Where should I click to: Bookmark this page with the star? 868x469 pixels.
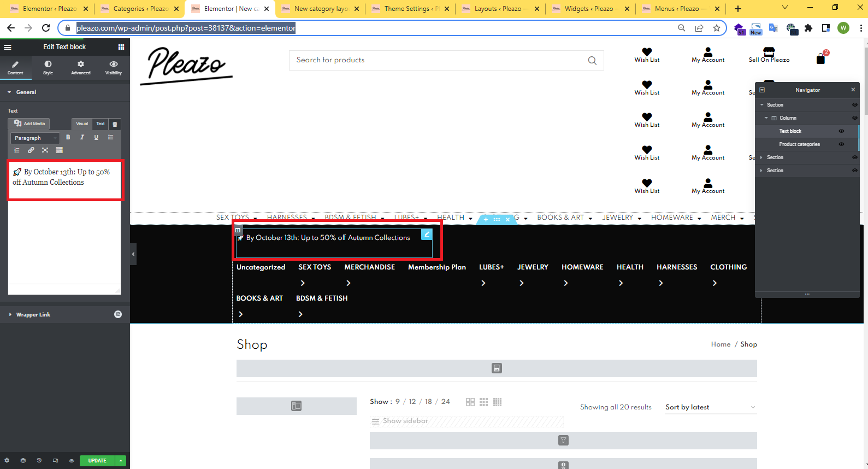[717, 28]
